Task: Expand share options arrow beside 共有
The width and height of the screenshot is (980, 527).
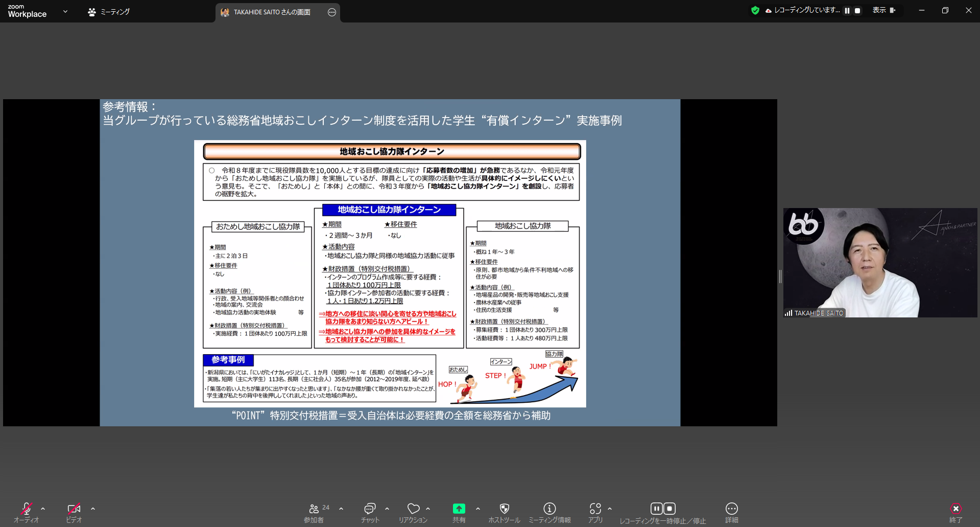Action: click(478, 509)
